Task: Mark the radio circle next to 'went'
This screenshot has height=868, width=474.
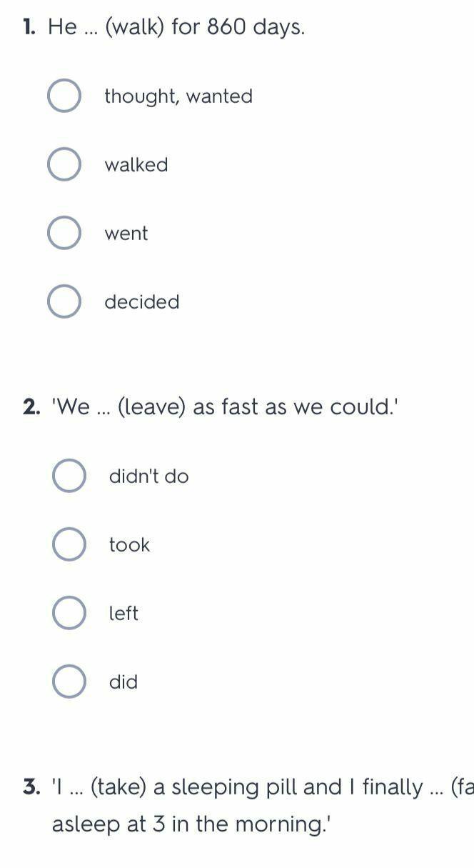Action: tap(64, 233)
